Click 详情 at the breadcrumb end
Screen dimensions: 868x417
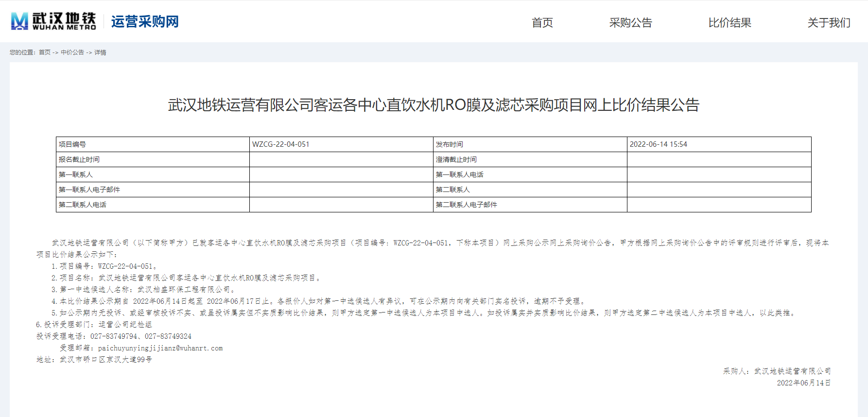point(100,52)
